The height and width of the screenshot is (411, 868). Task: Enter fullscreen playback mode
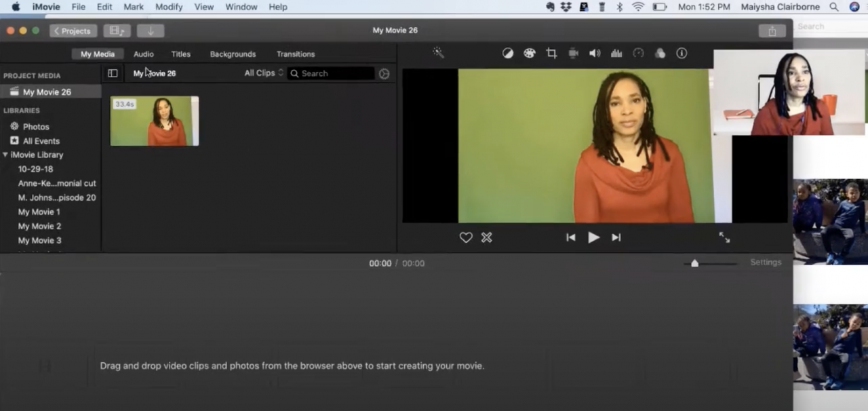point(724,237)
